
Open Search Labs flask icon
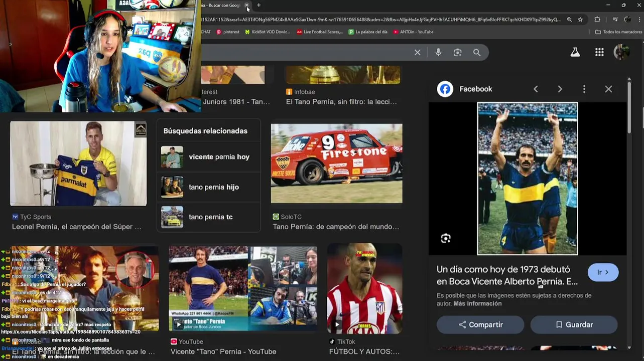point(575,52)
